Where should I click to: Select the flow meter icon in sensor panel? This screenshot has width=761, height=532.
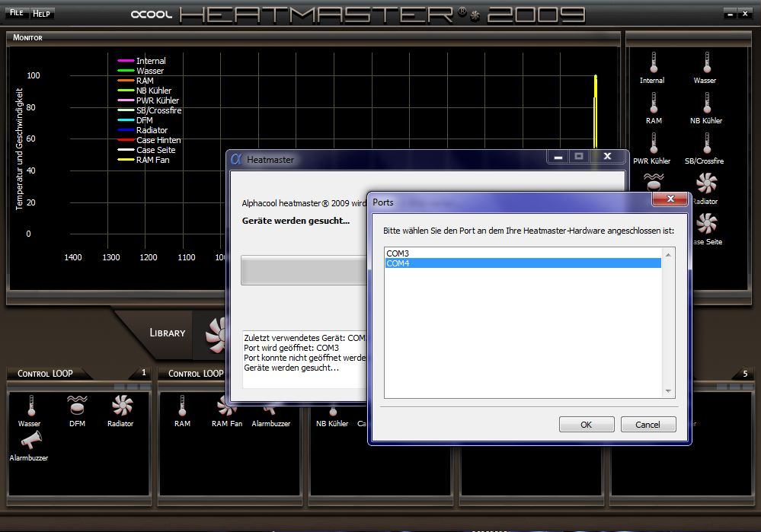coord(654,183)
